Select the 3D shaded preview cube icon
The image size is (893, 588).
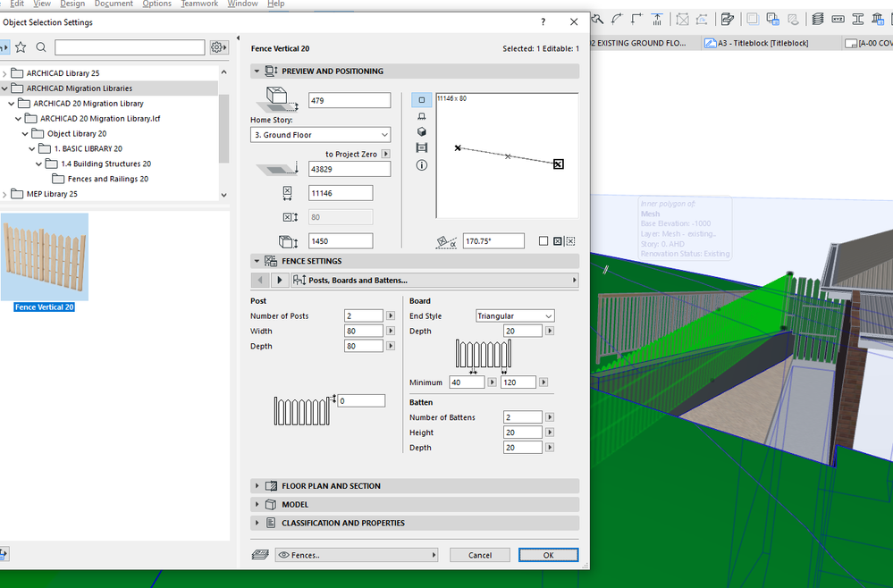421,131
